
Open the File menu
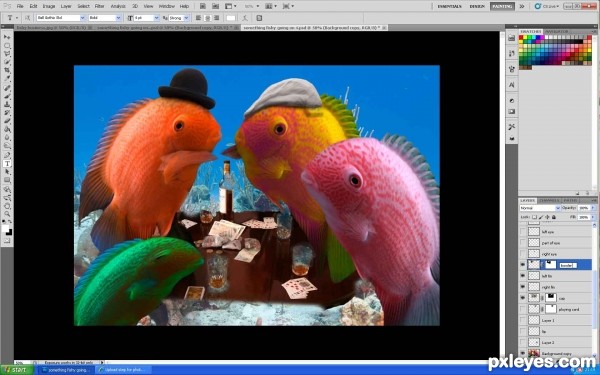point(20,6)
